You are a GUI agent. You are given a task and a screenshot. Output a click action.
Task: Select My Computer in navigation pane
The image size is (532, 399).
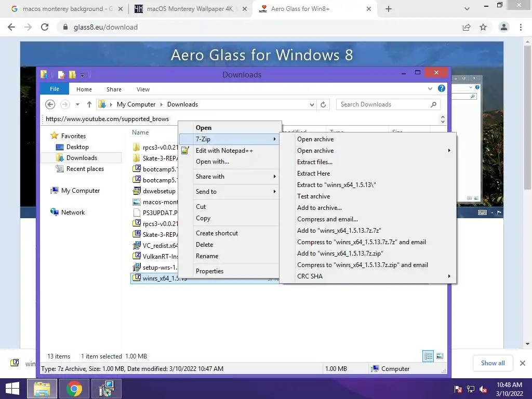81,191
